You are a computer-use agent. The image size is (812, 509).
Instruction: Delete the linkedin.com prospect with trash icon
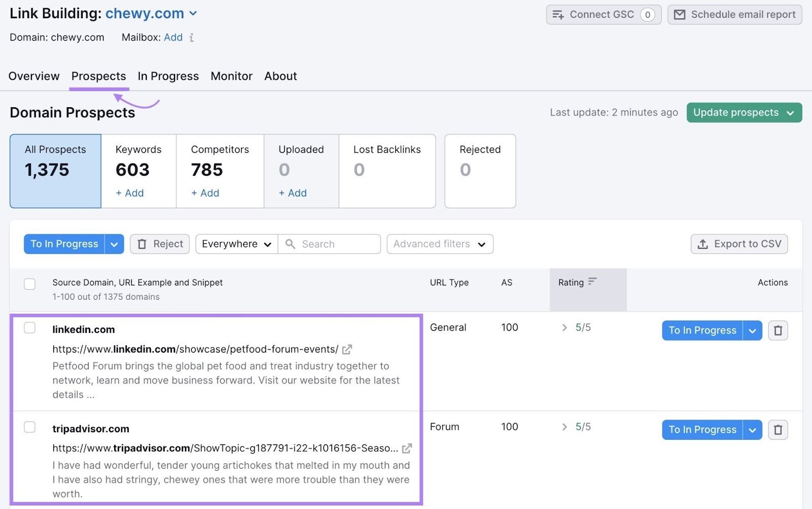pos(778,330)
